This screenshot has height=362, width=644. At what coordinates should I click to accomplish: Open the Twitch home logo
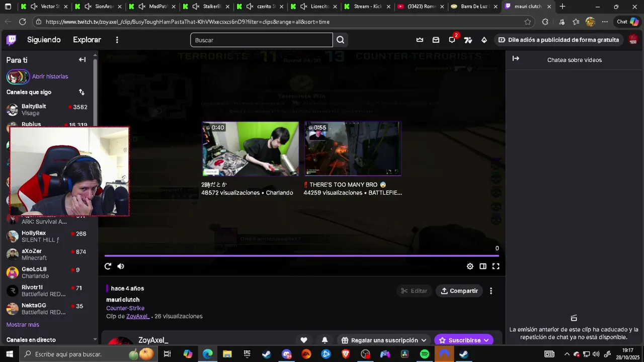11,40
